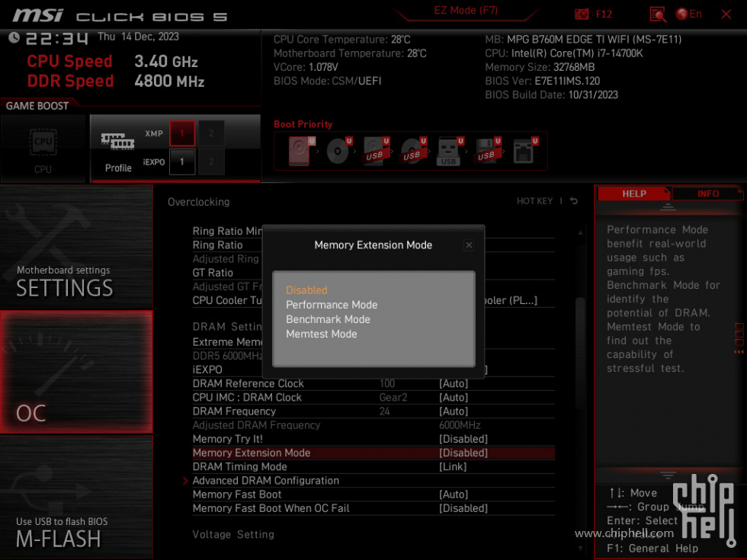This screenshot has width=747, height=560.
Task: Open Memory Extension Mode [Disabled] value
Action: [463, 453]
